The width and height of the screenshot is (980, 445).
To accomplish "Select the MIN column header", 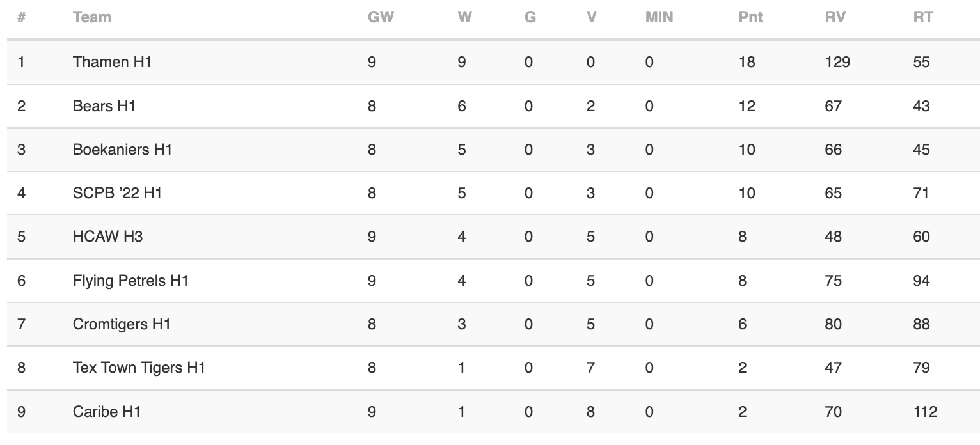I will coord(659,17).
